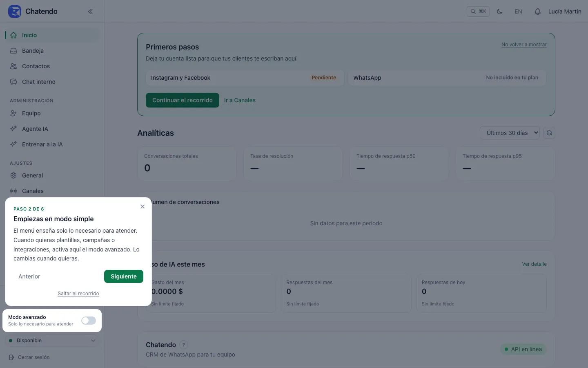The width and height of the screenshot is (588, 368).
Task: Open Bandeja in sidebar
Action: 52,51
